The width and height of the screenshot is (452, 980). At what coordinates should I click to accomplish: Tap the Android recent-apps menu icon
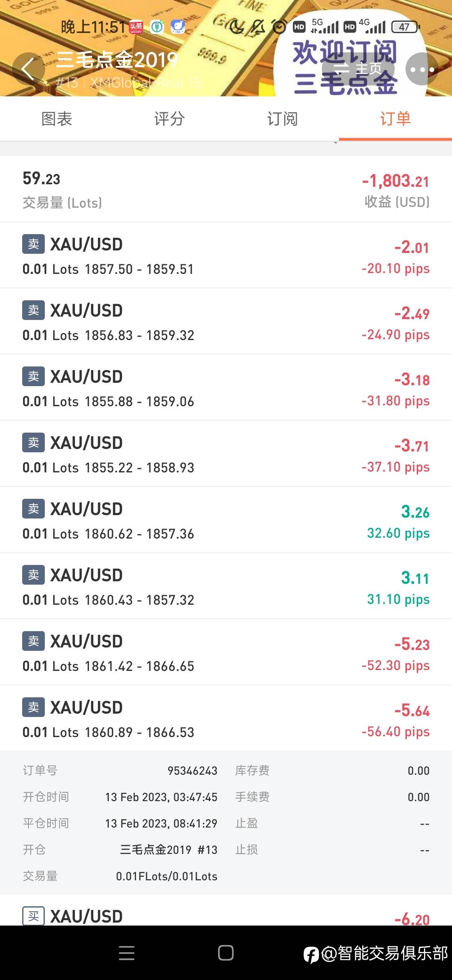tap(126, 953)
